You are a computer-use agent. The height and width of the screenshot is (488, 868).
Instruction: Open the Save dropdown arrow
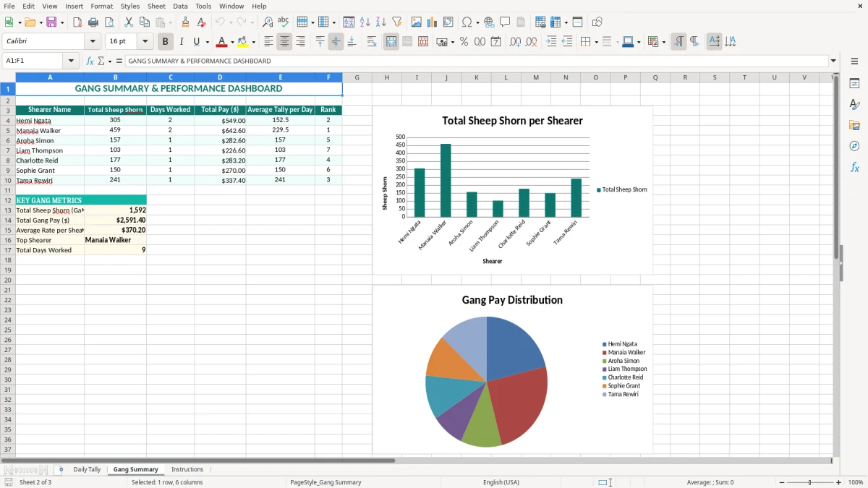pyautogui.click(x=62, y=22)
